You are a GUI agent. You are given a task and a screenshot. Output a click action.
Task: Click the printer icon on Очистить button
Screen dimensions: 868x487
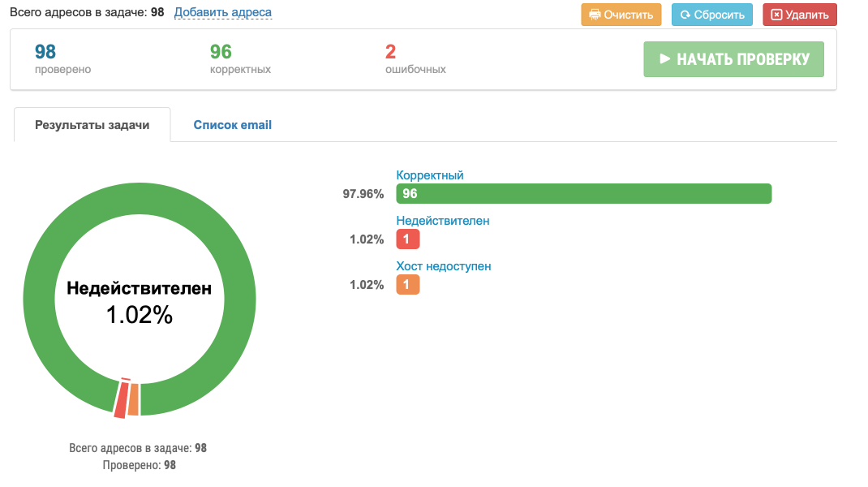(595, 15)
